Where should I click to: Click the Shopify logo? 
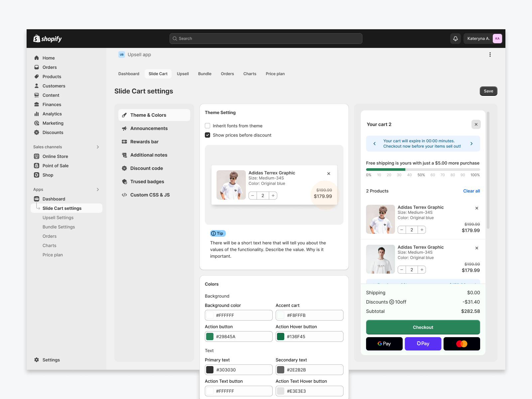(x=47, y=38)
